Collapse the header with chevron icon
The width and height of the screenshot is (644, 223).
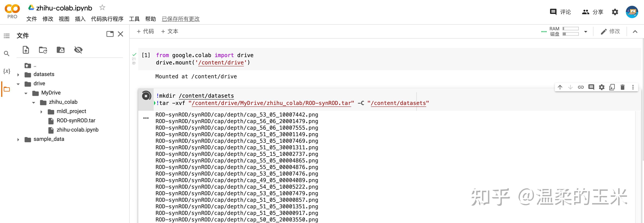click(635, 31)
